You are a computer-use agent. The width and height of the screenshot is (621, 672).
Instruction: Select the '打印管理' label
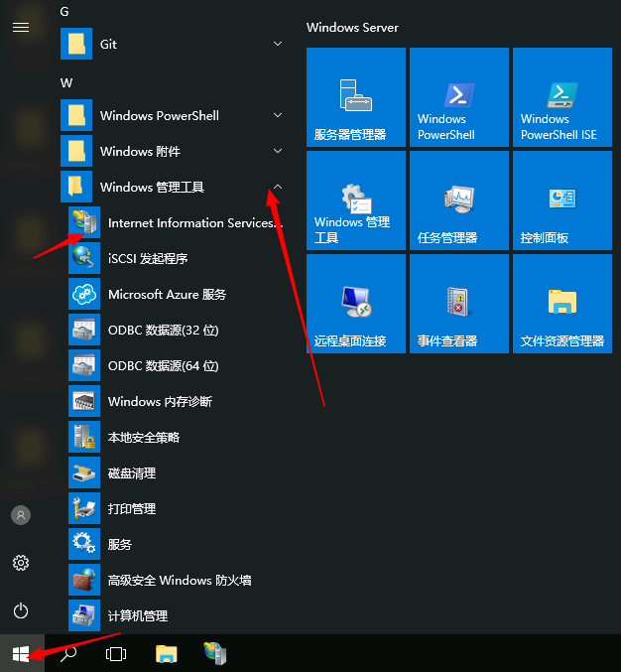(132, 508)
